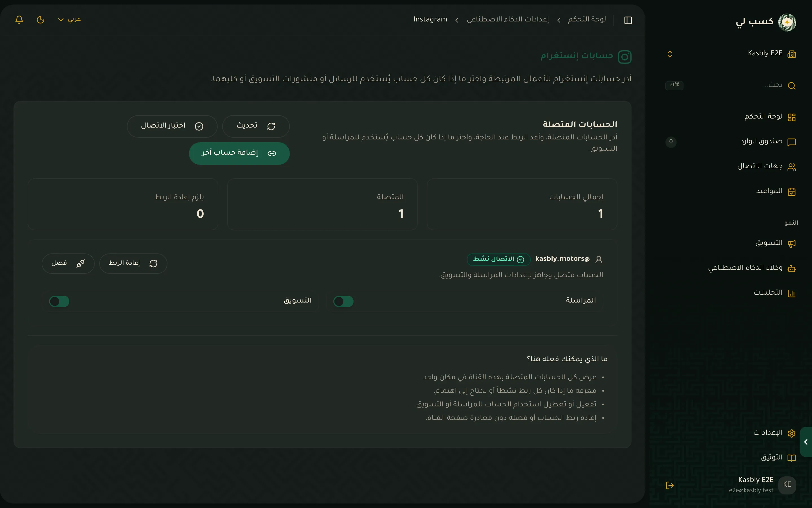This screenshot has height=508, width=812.
Task: Click the إعدادات الذكاء الاصطناعي breadcrumb
Action: tap(508, 19)
